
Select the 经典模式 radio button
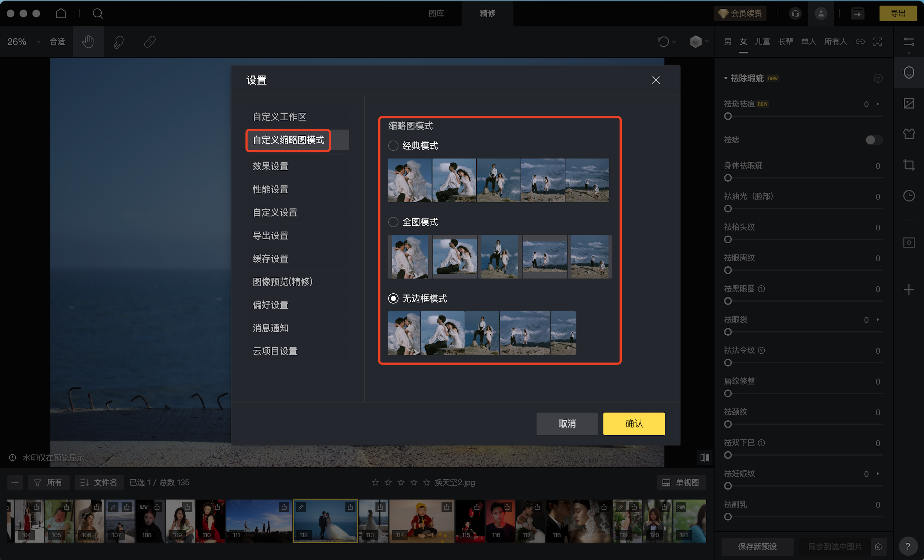[393, 145]
